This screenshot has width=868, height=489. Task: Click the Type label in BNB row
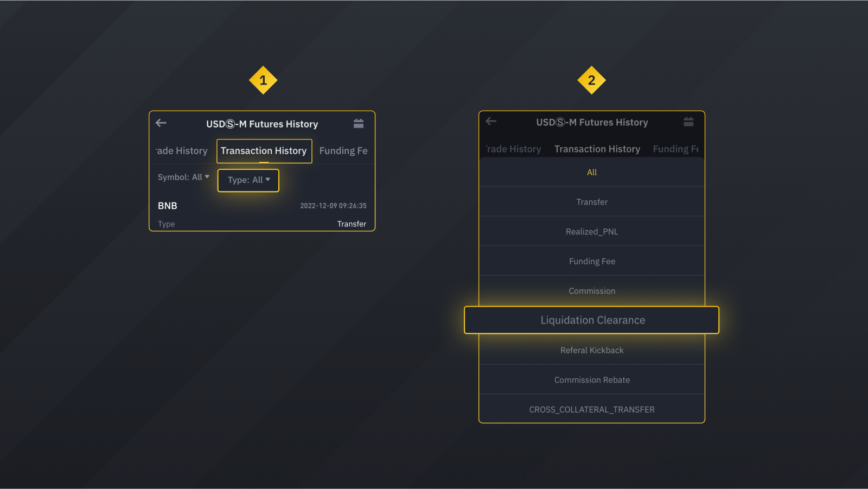pyautogui.click(x=166, y=224)
